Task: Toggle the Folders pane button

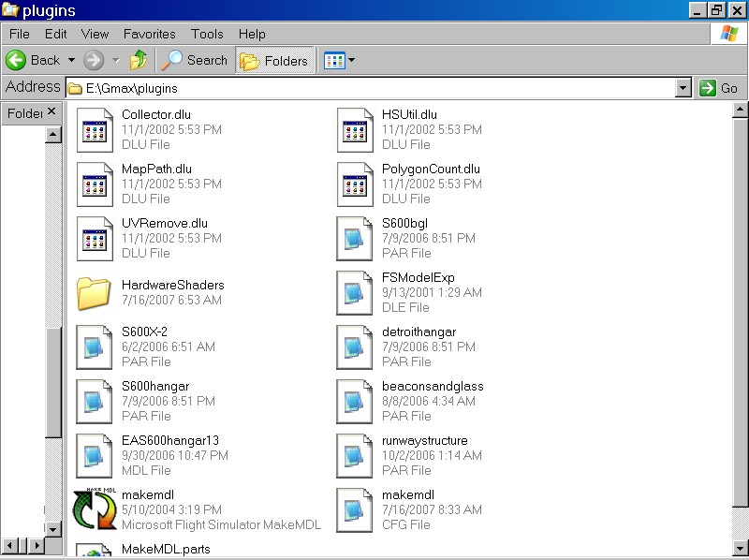Action: [274, 61]
